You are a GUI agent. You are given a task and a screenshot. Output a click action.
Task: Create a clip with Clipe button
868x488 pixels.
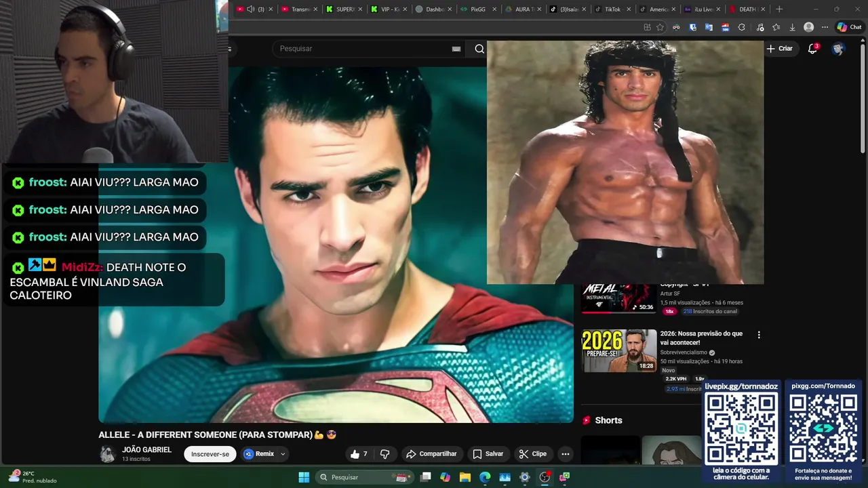pos(533,454)
